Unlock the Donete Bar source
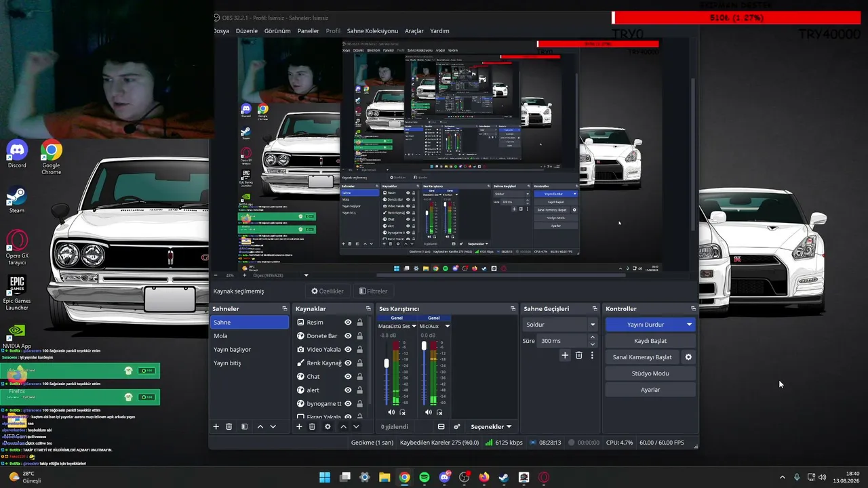This screenshot has width=868, height=488. coord(359,336)
